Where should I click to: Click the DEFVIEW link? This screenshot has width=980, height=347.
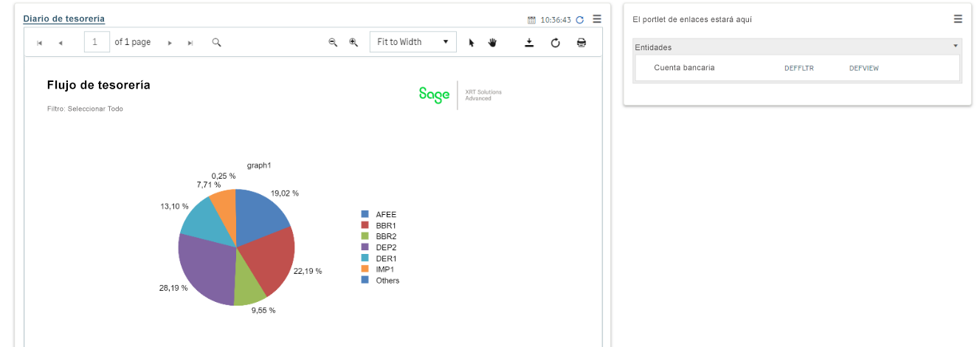(863, 68)
